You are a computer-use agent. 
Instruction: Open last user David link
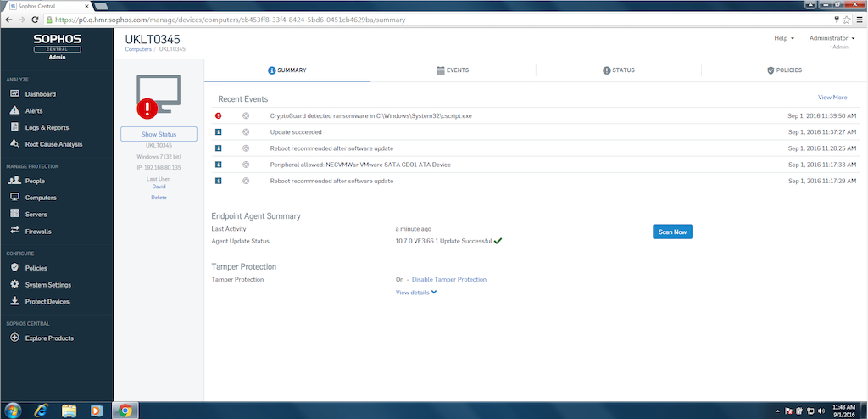159,187
